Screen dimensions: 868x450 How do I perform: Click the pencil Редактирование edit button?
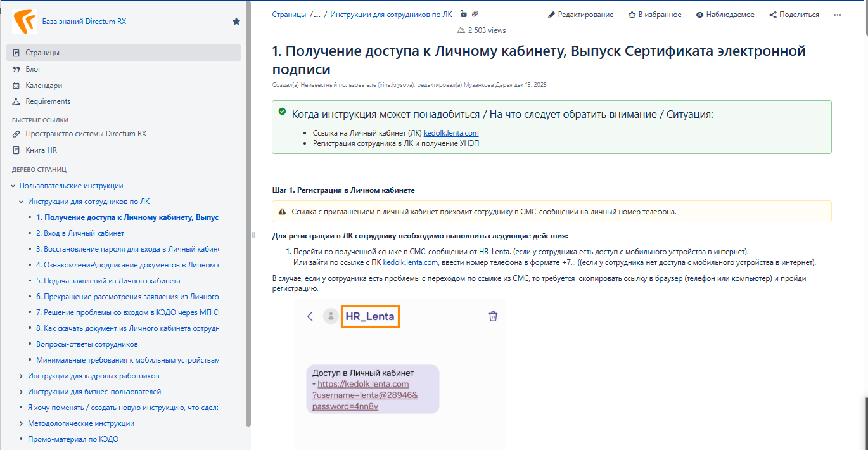pyautogui.click(x=580, y=15)
